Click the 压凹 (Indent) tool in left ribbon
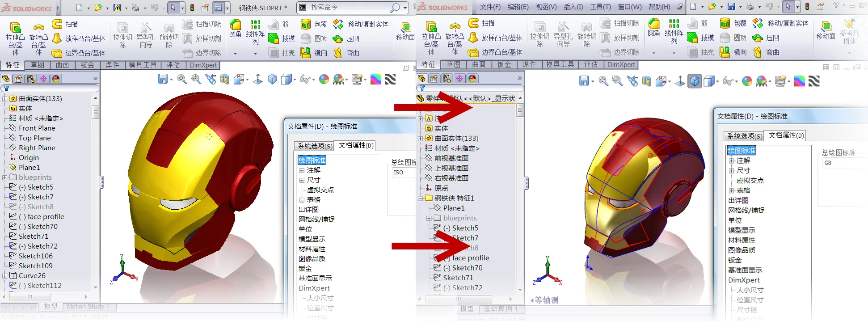Viewport: 868px width, 321px height. click(x=346, y=39)
